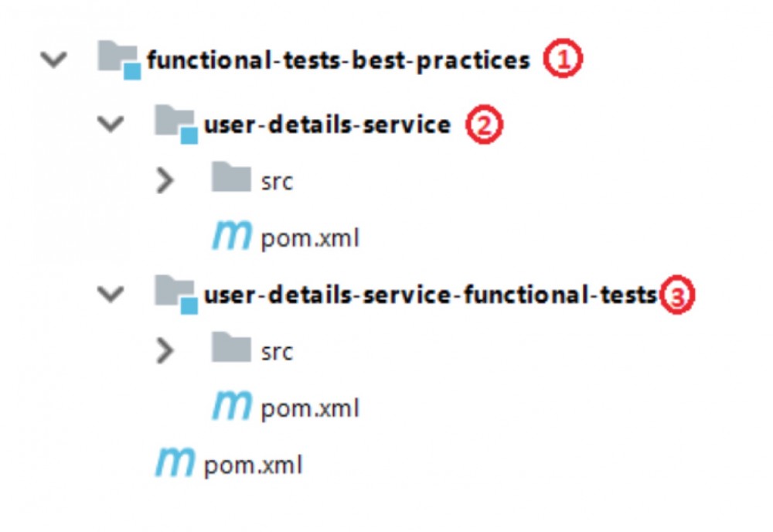The image size is (773, 532).
Task: Click the user-details-service-functional-tests module folder icon
Action: click(x=175, y=294)
